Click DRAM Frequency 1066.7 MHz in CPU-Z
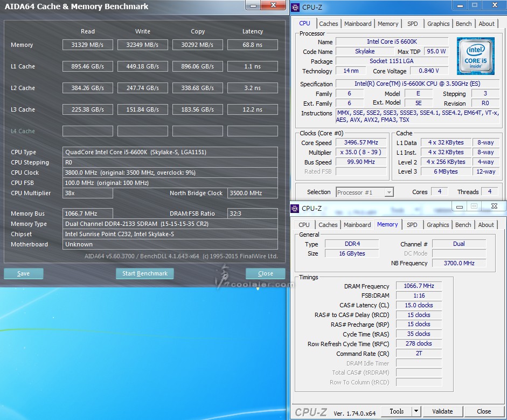The height and width of the screenshot is (420, 507). pyautogui.click(x=419, y=286)
